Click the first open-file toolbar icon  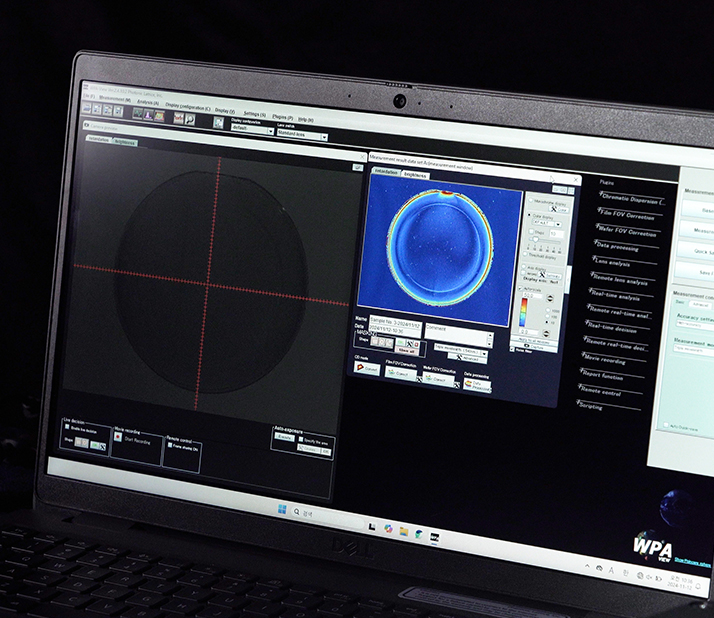pyautogui.click(x=86, y=108)
